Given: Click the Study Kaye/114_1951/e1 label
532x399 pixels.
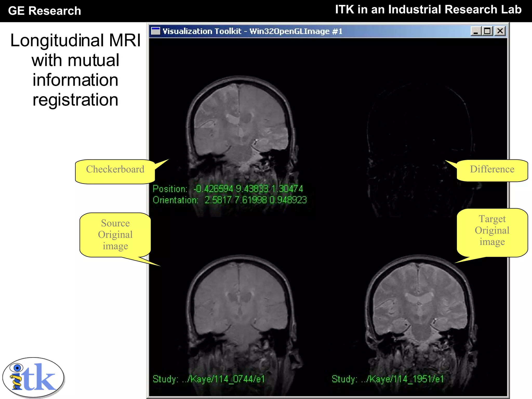Looking at the screenshot, I should [x=388, y=379].
